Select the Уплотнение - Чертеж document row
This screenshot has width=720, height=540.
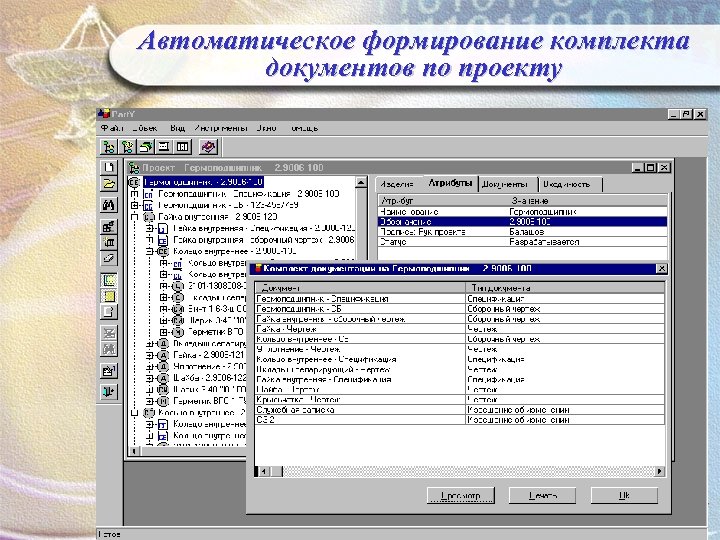(x=460, y=349)
